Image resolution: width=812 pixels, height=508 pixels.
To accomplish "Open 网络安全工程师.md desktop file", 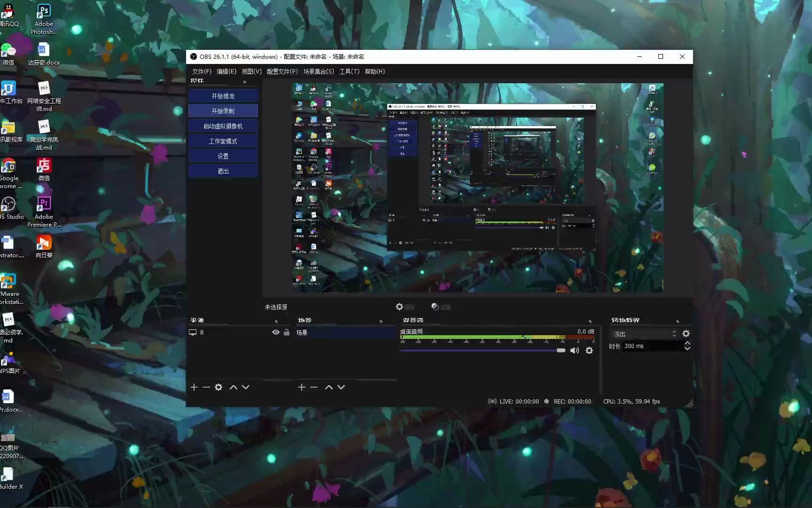I will pos(44,96).
